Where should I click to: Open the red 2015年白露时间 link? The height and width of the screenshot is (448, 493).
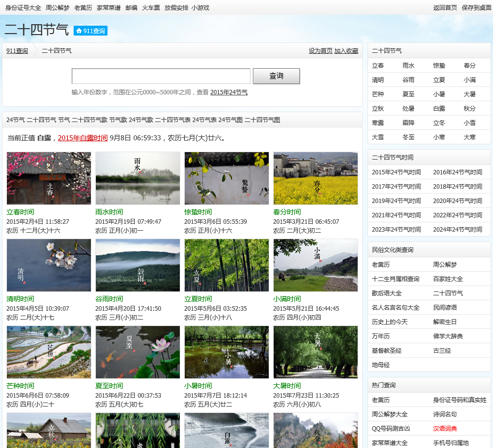[82, 138]
